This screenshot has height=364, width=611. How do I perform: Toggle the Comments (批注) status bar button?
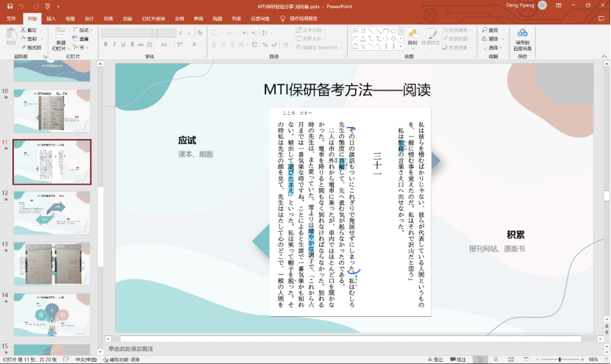(458, 360)
